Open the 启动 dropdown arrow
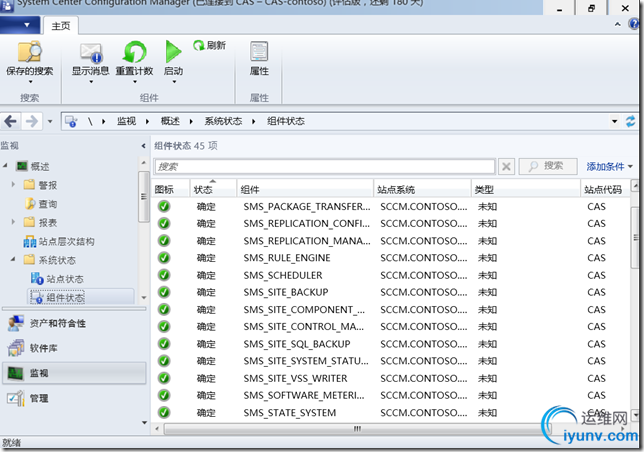644x452 pixels. [174, 82]
